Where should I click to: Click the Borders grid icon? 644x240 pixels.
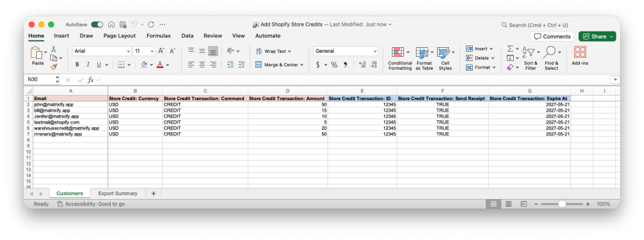121,65
